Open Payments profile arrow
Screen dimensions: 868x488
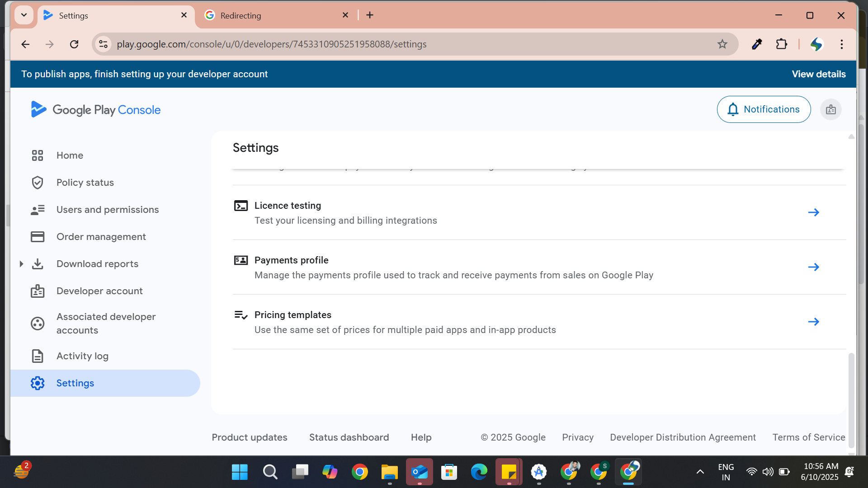click(x=813, y=267)
